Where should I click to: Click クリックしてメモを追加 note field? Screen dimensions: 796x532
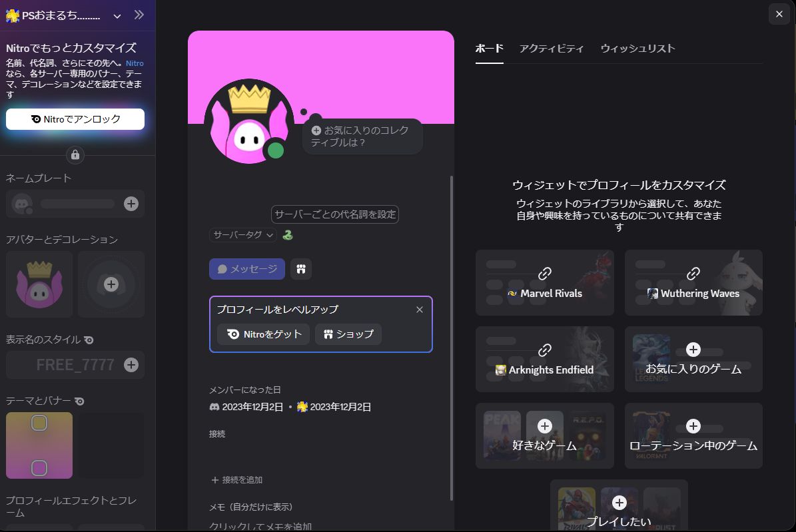click(260, 527)
